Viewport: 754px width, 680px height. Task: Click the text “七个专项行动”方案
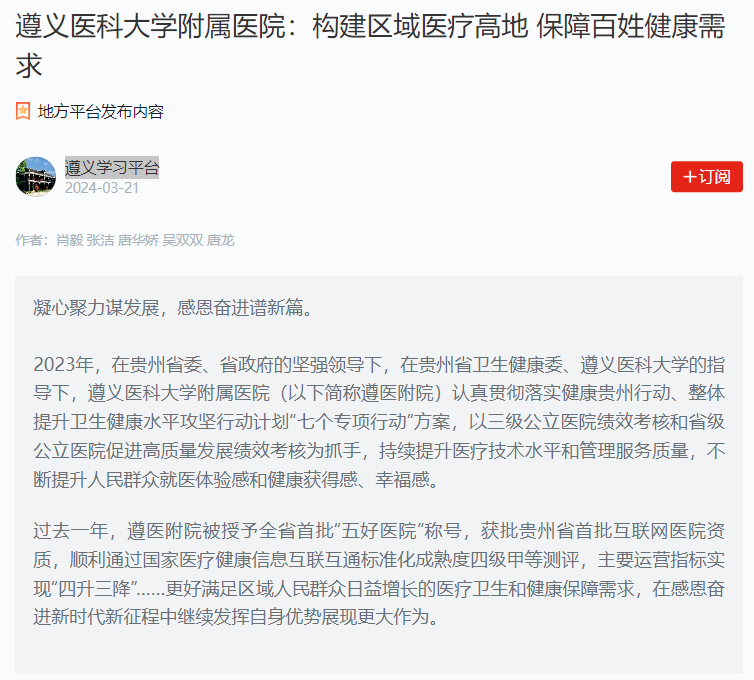click(370, 422)
